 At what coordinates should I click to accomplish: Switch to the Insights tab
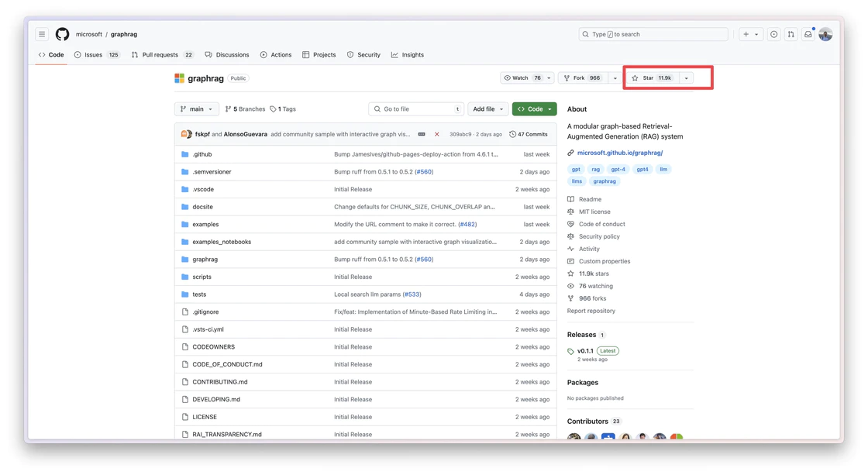tap(408, 55)
